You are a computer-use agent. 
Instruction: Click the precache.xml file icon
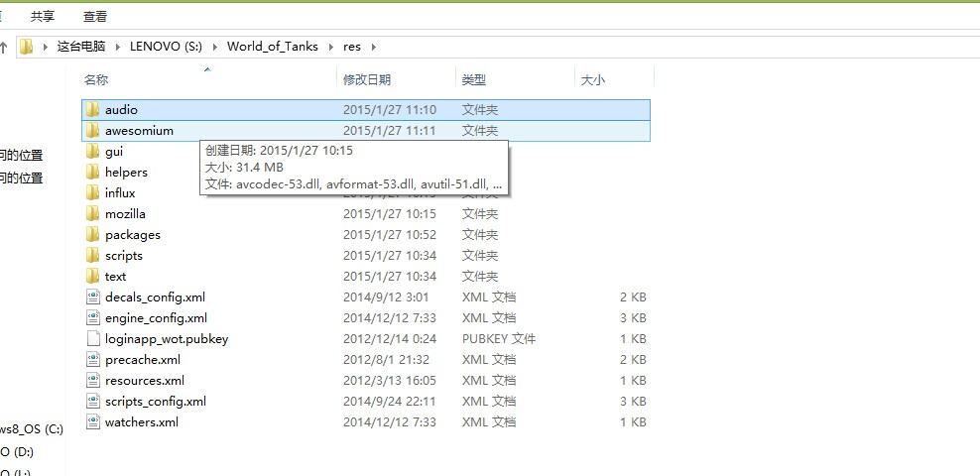pos(92,360)
